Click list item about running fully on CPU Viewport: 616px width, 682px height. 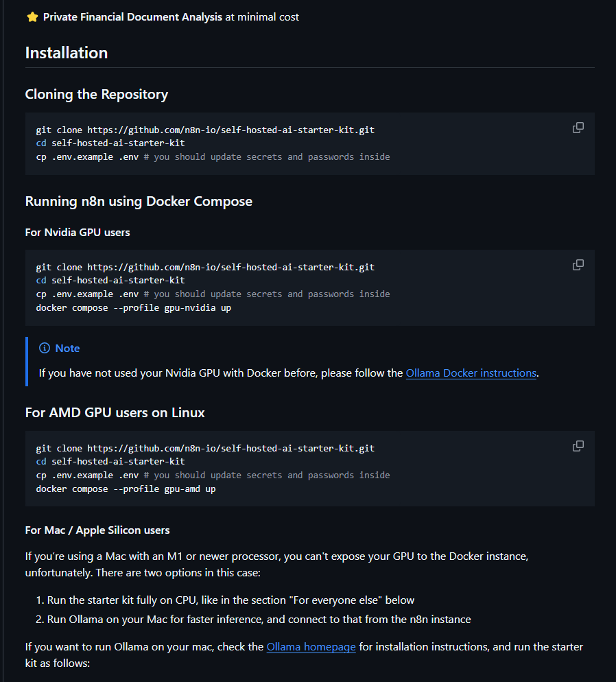230,600
